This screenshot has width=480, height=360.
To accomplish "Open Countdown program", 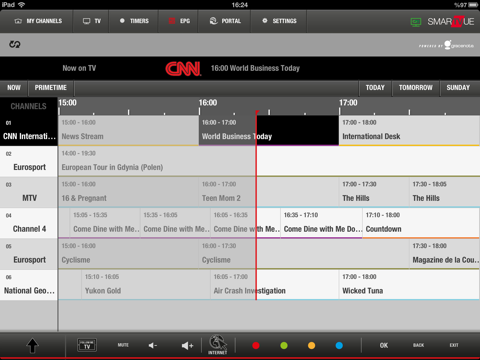I will (x=421, y=223).
